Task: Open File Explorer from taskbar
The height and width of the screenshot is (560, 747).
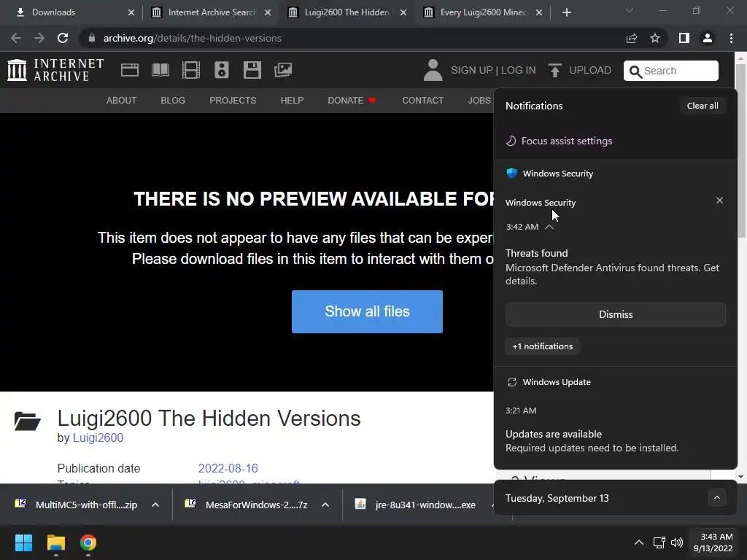Action: click(55, 542)
